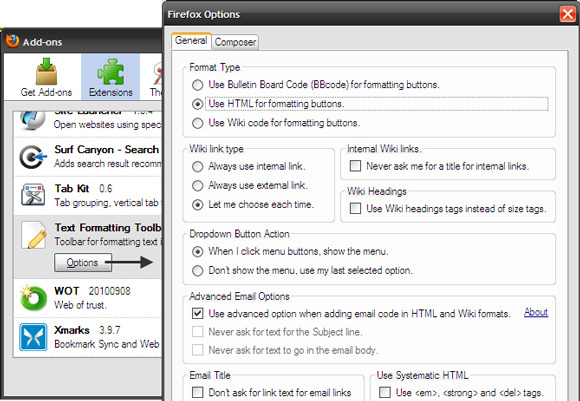
Task: Select the WOT green ring icon
Action: point(33,297)
